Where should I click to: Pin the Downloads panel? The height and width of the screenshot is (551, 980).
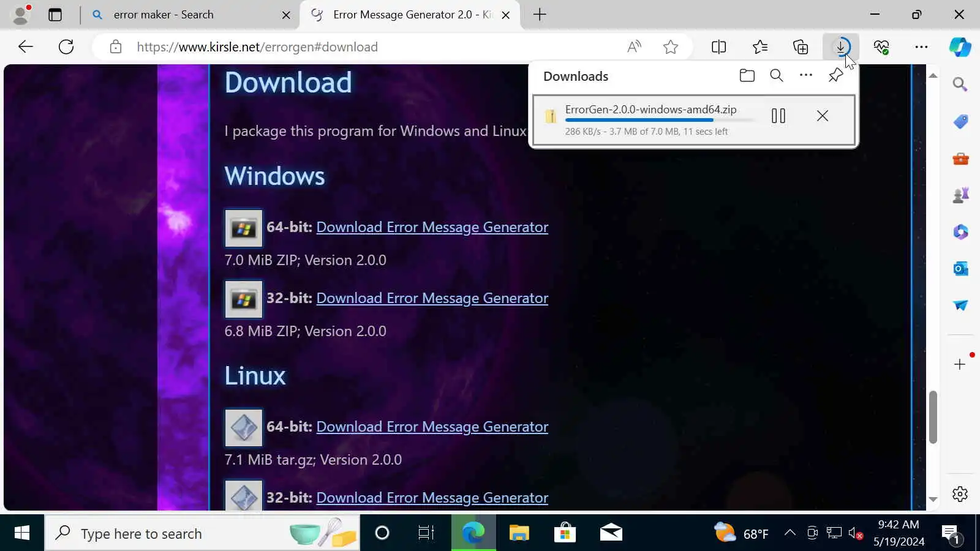[x=835, y=76]
